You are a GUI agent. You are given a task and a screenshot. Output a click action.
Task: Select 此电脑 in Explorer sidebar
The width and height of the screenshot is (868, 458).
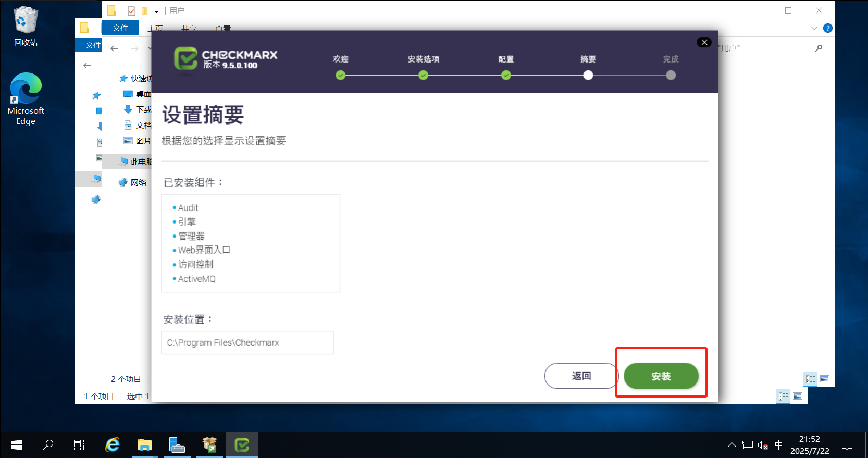[135, 162]
